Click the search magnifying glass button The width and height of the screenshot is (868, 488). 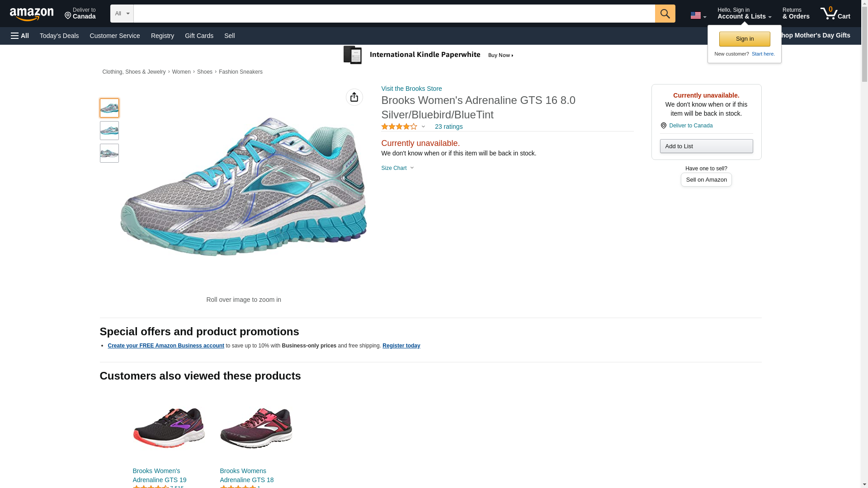point(665,14)
